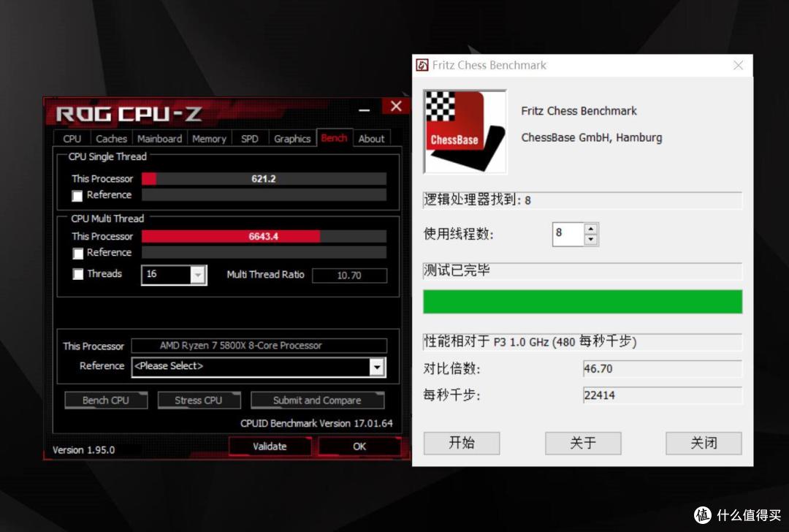Click the ChessBase logo image
This screenshot has height=532, width=789.
tap(465, 132)
